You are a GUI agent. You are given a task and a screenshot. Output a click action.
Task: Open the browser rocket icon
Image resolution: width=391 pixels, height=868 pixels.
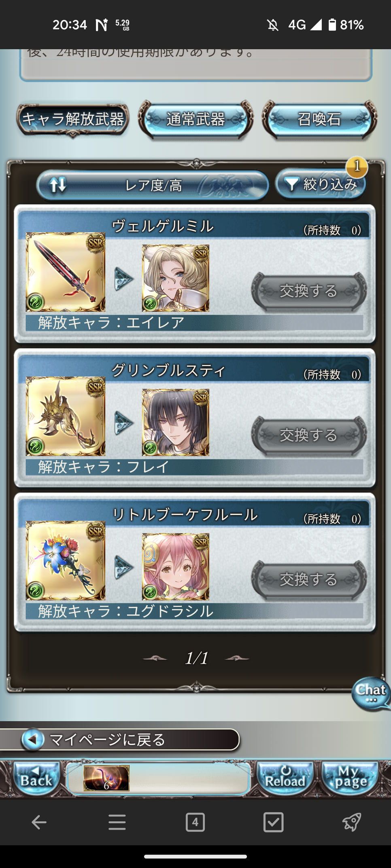click(351, 822)
